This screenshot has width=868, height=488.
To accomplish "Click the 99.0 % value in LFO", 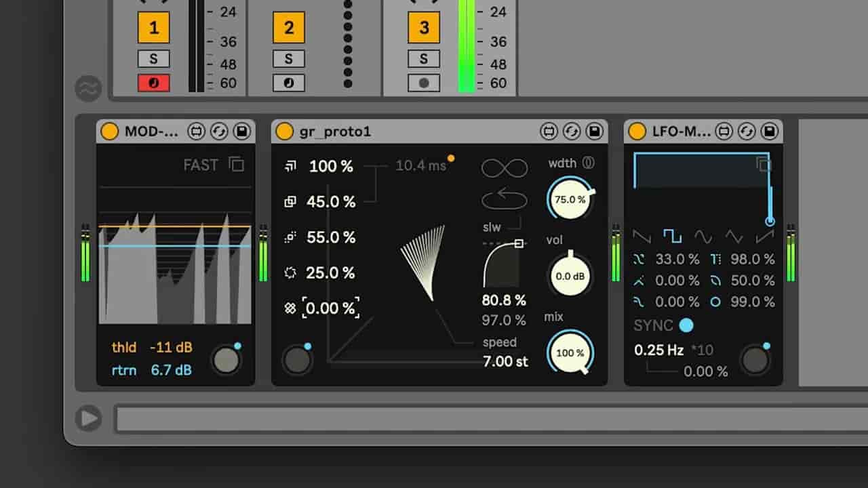I will tap(753, 302).
